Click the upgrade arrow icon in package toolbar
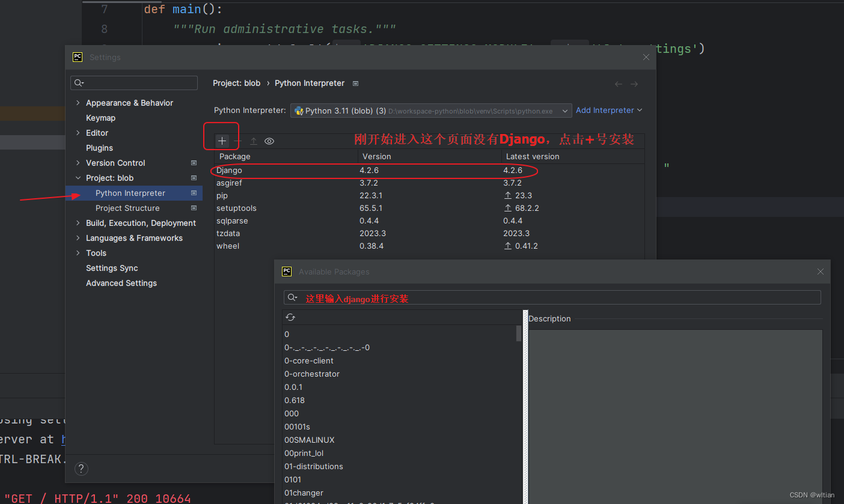The width and height of the screenshot is (844, 504). coord(254,141)
